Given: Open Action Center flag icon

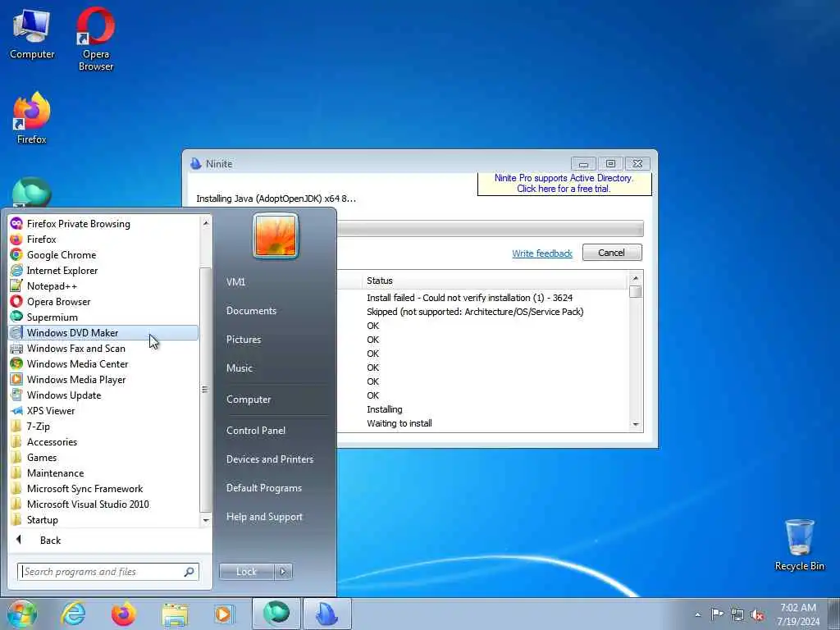Looking at the screenshot, I should [x=717, y=614].
